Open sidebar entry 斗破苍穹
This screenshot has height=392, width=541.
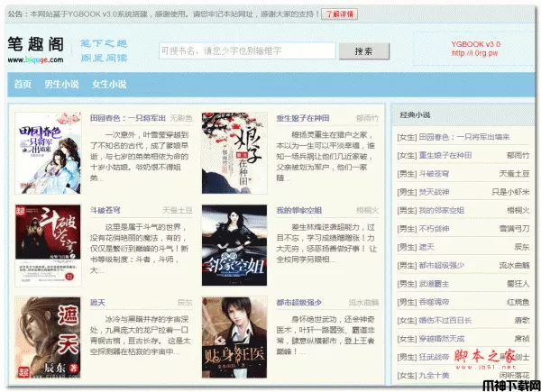[x=434, y=174]
